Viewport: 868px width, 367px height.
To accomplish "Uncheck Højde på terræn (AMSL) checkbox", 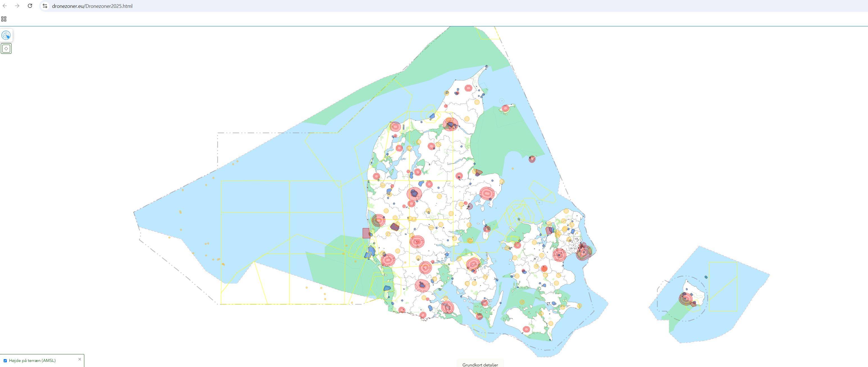I will pyautogui.click(x=5, y=361).
